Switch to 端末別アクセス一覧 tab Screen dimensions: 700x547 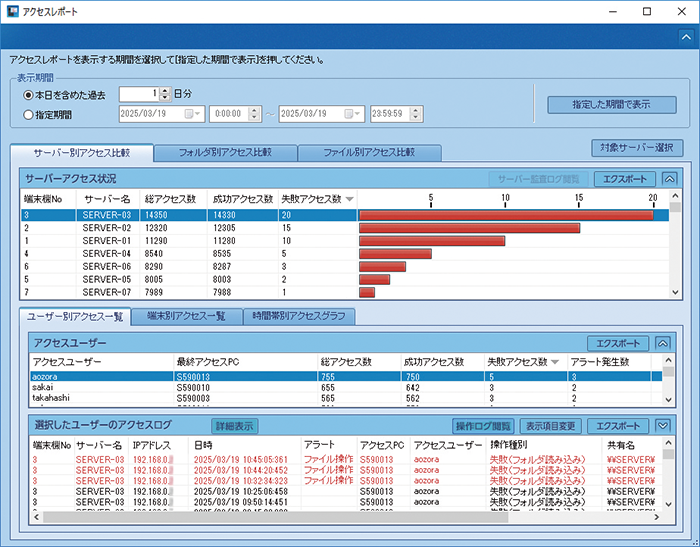point(187,317)
